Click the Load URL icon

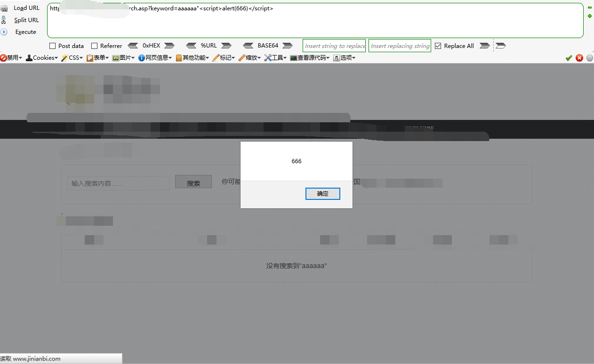click(x=4, y=8)
